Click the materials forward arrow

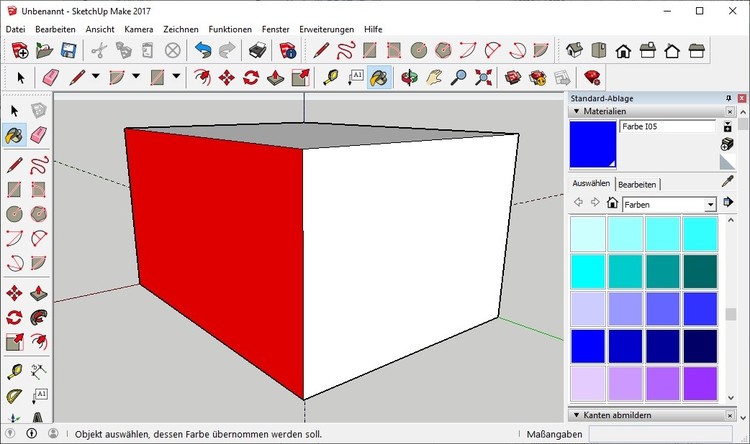click(595, 202)
